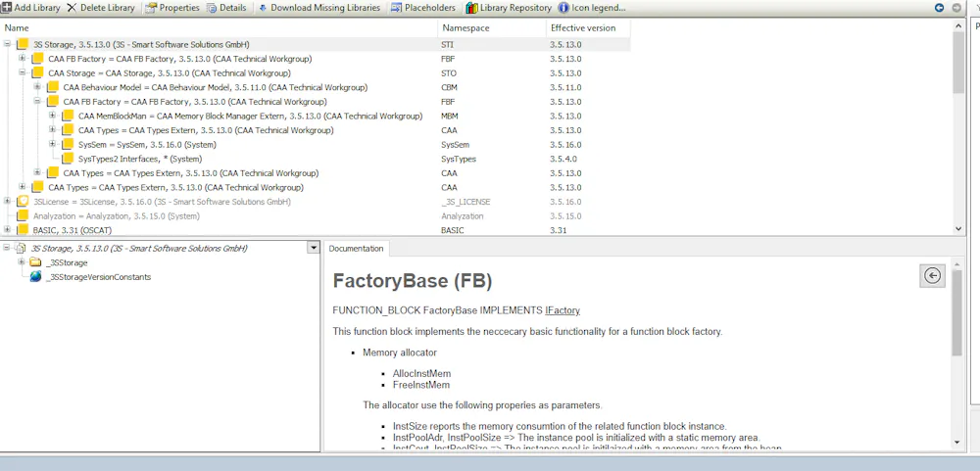Collapse the 3S Storage node in top list
The image size is (980, 471).
pos(7,44)
